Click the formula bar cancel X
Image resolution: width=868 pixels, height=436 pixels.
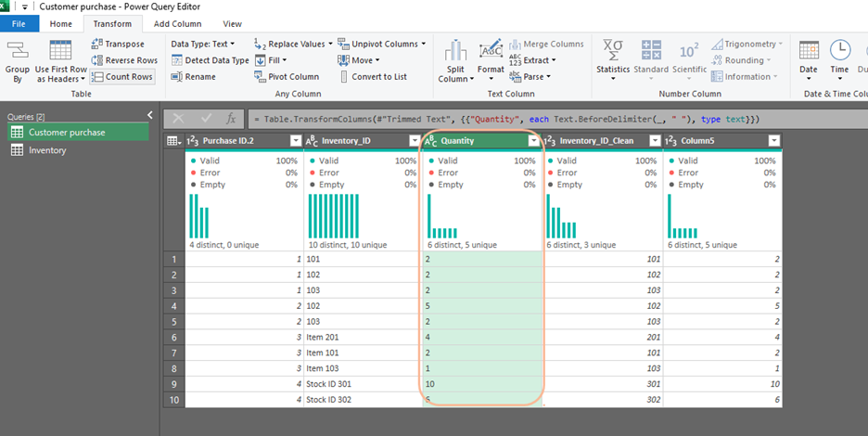pyautogui.click(x=178, y=119)
